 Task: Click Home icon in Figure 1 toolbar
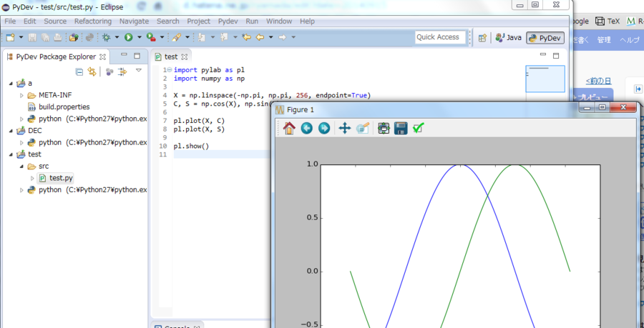tap(289, 129)
